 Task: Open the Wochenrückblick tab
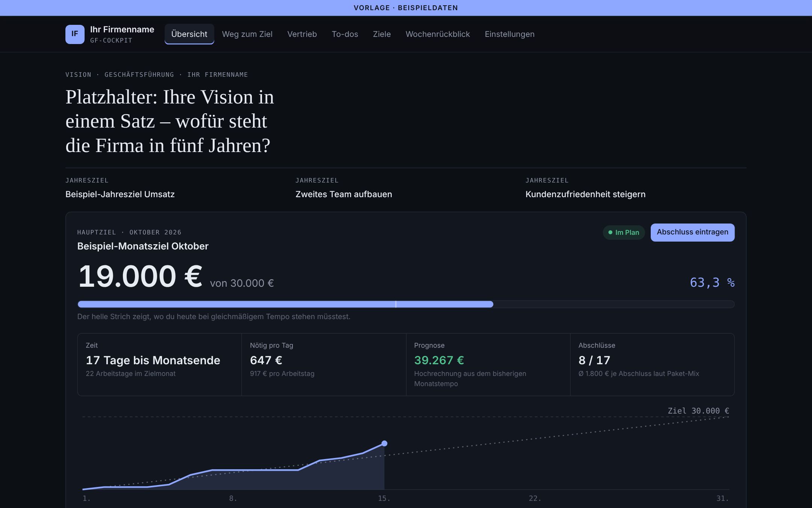pyautogui.click(x=438, y=34)
